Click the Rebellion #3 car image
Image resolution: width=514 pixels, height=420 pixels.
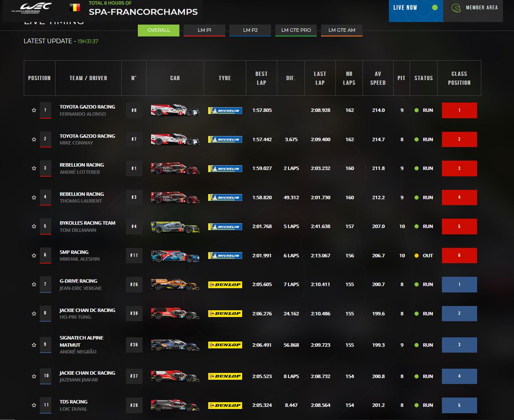(175, 197)
